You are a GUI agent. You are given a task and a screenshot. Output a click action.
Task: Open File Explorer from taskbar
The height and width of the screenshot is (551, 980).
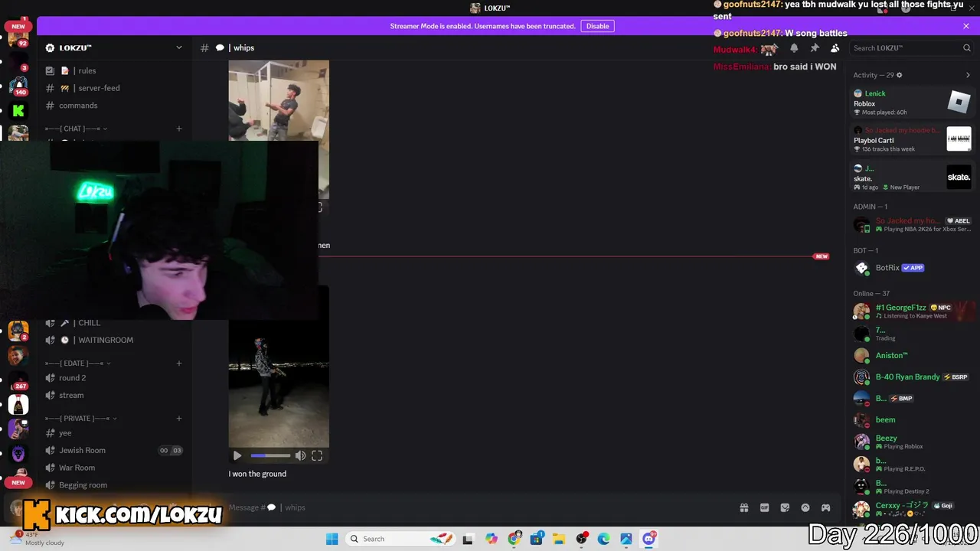[x=559, y=539]
